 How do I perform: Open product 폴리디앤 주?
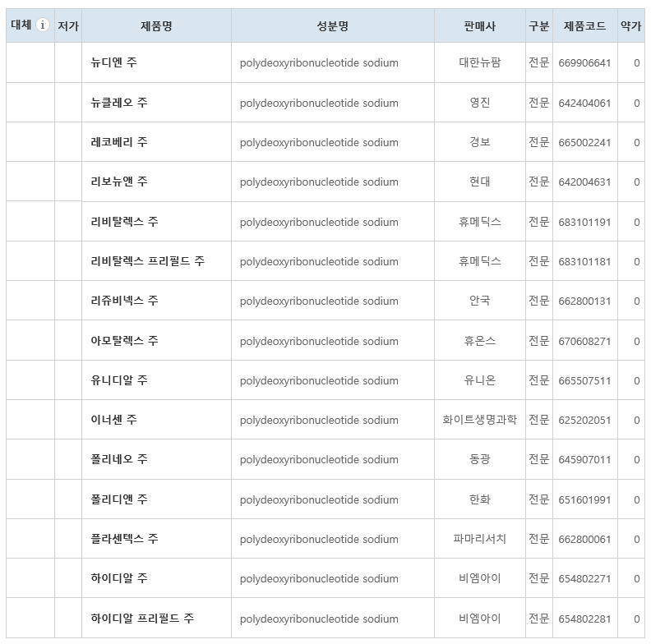tap(119, 499)
